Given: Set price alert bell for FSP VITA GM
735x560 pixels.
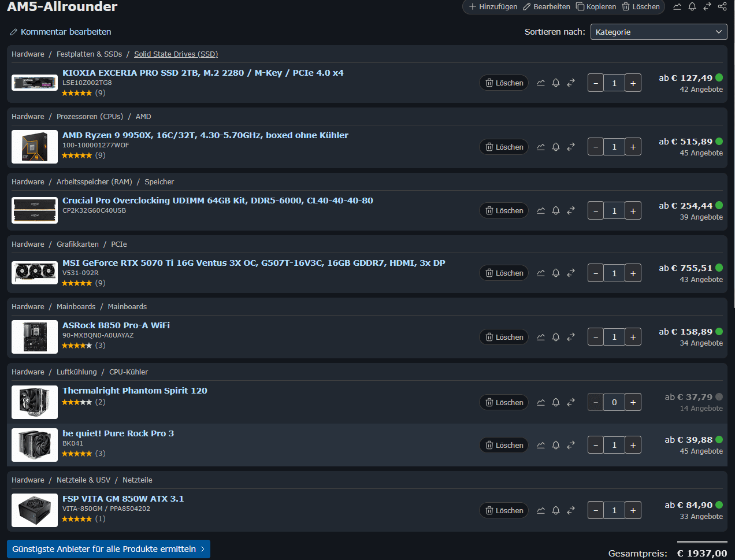Looking at the screenshot, I should click(556, 510).
